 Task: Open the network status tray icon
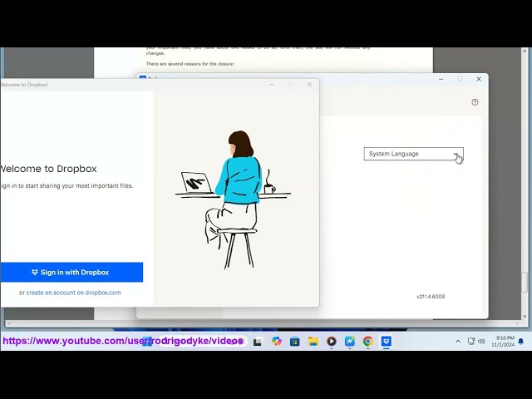[471, 342]
